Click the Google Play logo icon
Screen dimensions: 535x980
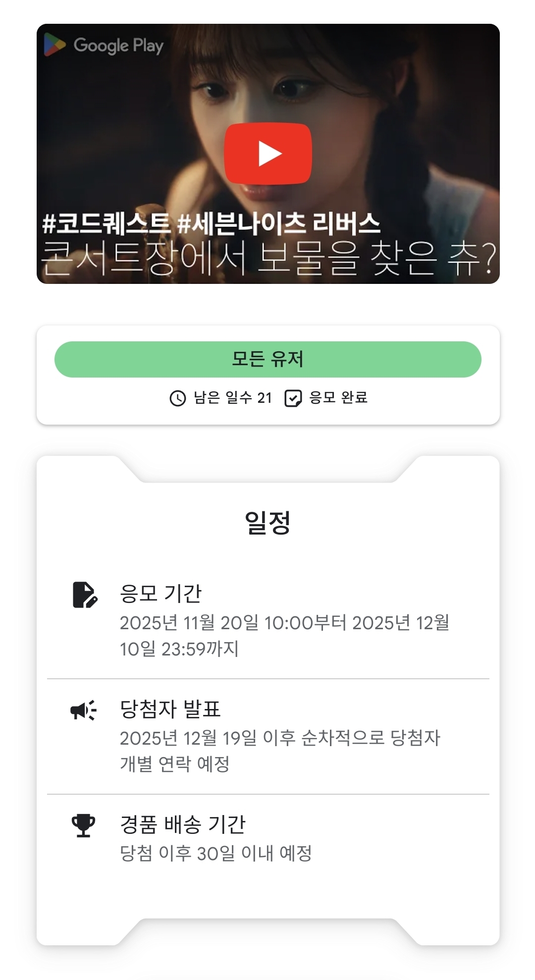tap(54, 45)
